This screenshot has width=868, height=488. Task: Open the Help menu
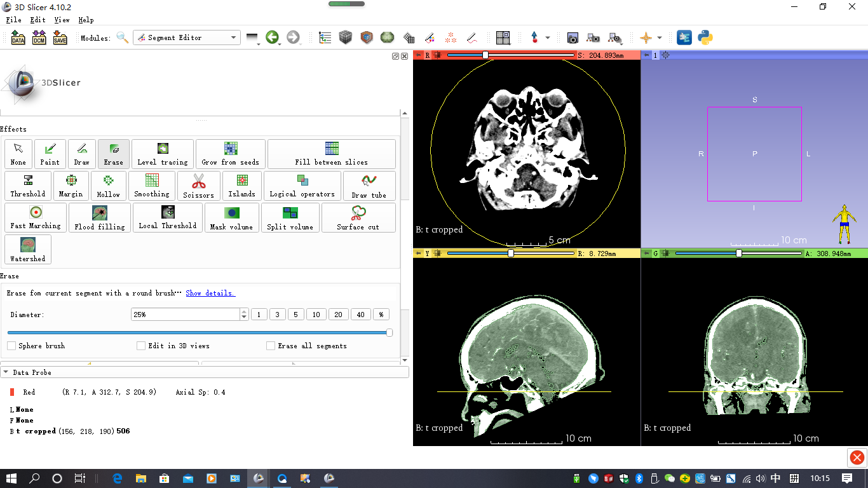point(86,20)
